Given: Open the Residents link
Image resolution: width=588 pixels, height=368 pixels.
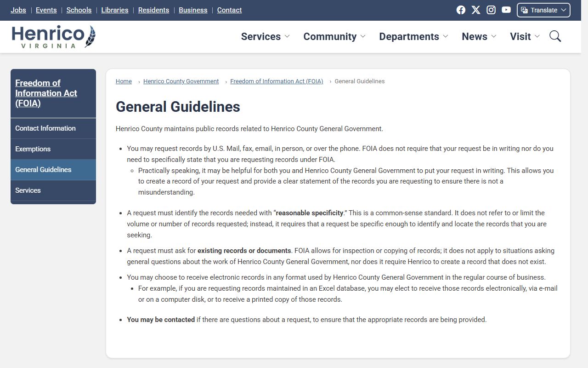Looking at the screenshot, I should tap(153, 10).
